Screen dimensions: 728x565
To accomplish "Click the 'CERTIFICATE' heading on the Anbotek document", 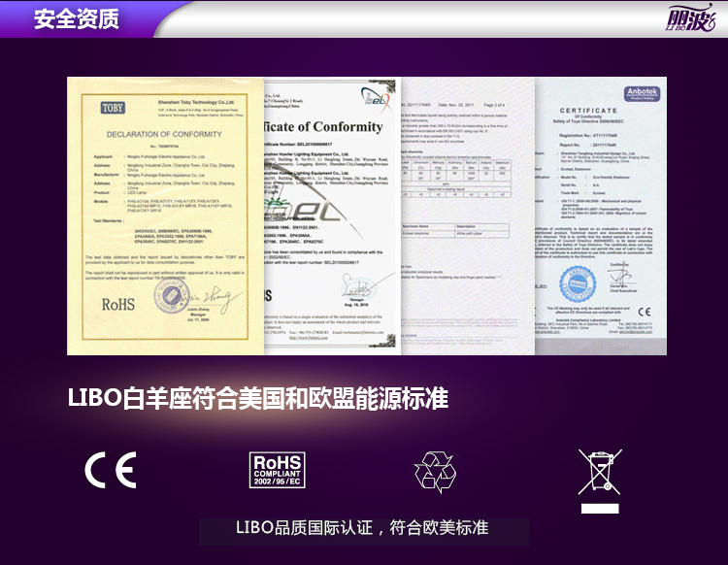I will [587, 111].
